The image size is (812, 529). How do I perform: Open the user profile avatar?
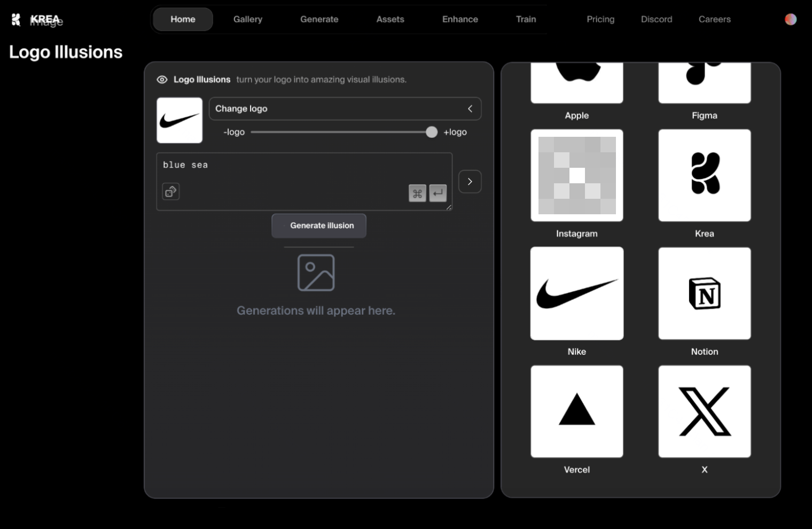click(791, 19)
